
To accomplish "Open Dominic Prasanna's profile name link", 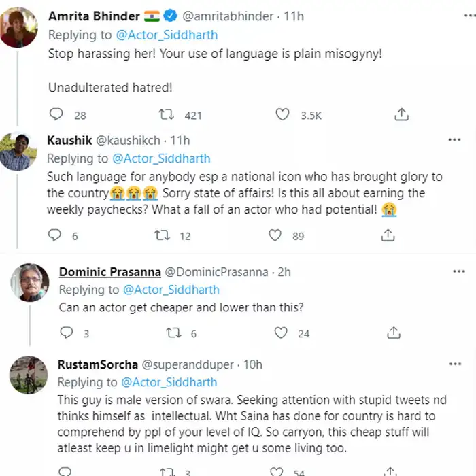I will (x=110, y=272).
